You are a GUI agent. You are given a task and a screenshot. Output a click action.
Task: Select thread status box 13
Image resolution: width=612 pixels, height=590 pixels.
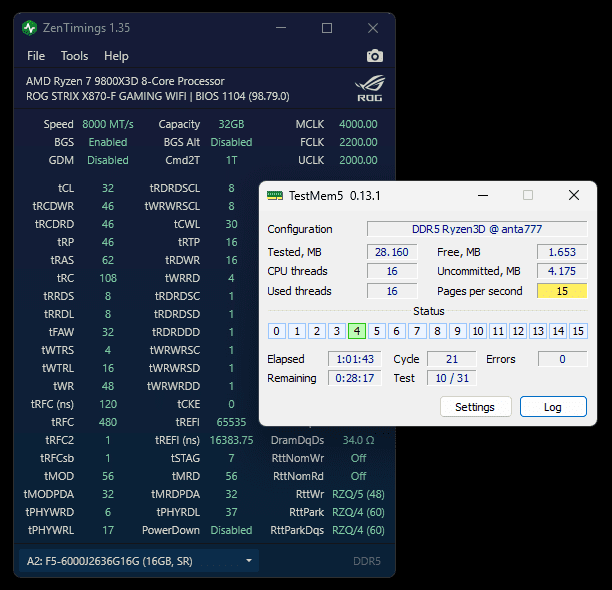click(538, 331)
